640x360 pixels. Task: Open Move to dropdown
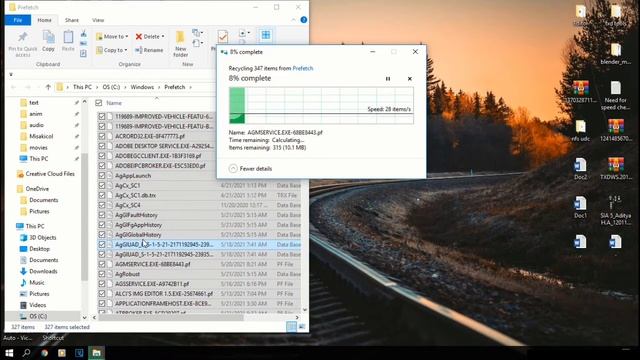point(112,36)
